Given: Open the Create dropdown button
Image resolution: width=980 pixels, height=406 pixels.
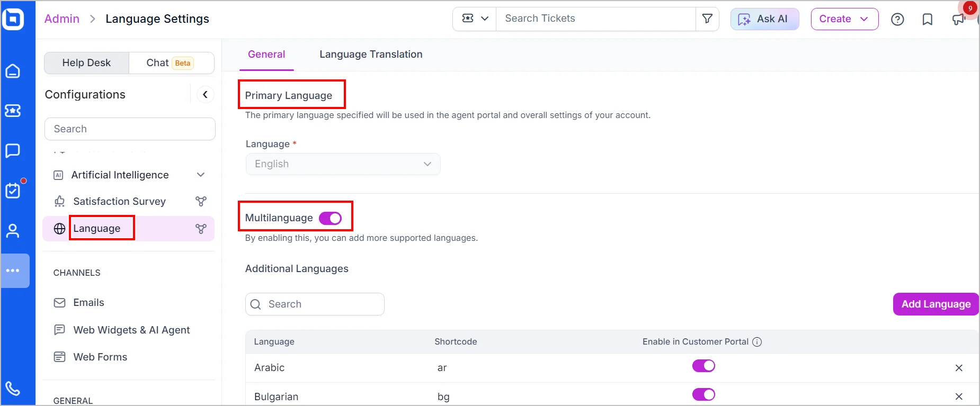Looking at the screenshot, I should coord(844,19).
